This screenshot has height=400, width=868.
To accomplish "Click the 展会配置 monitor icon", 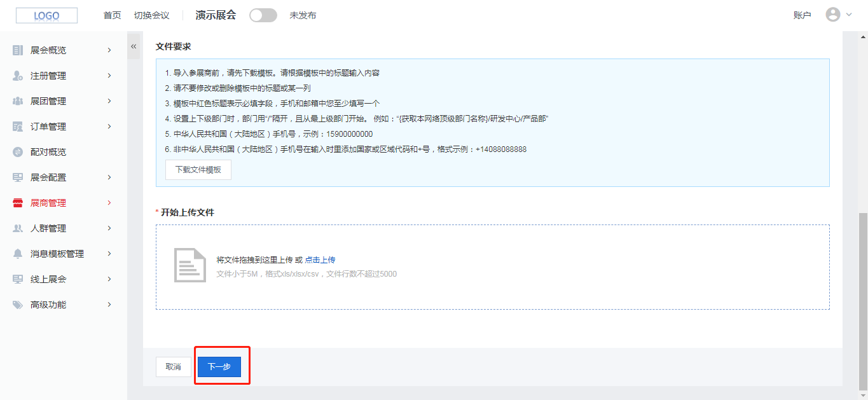I will point(18,177).
